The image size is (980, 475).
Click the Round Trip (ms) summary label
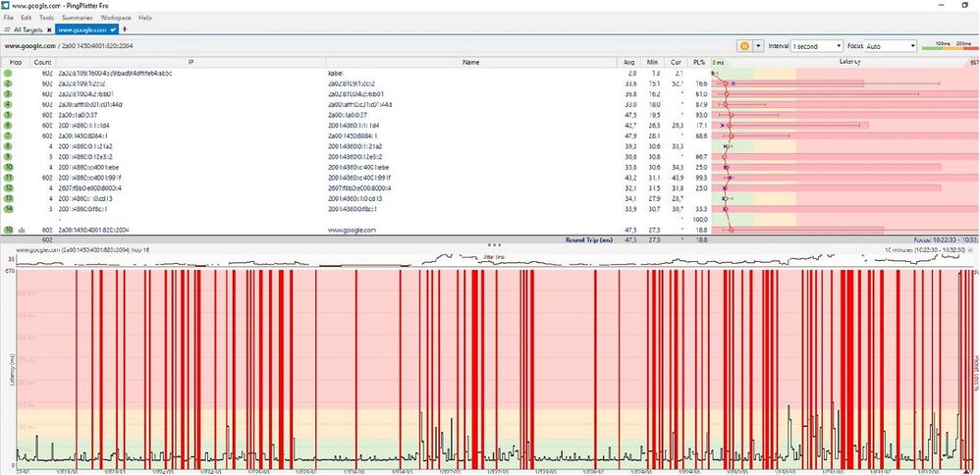pos(588,239)
